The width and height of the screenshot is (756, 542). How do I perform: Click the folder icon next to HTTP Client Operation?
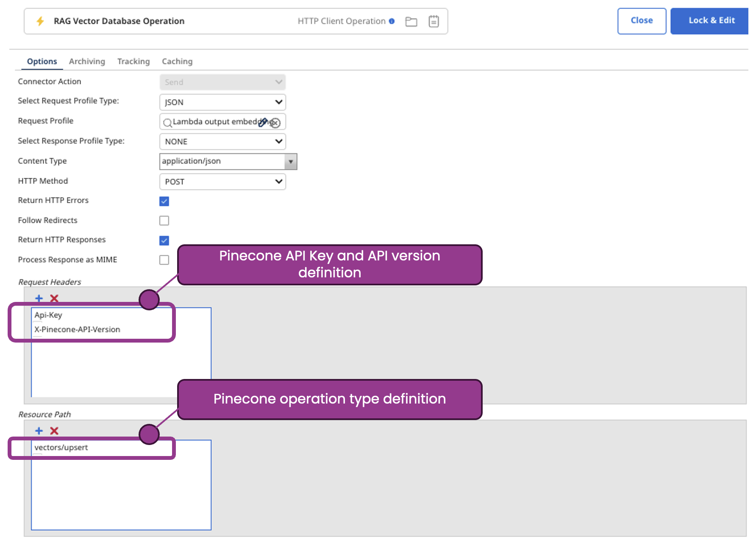411,21
